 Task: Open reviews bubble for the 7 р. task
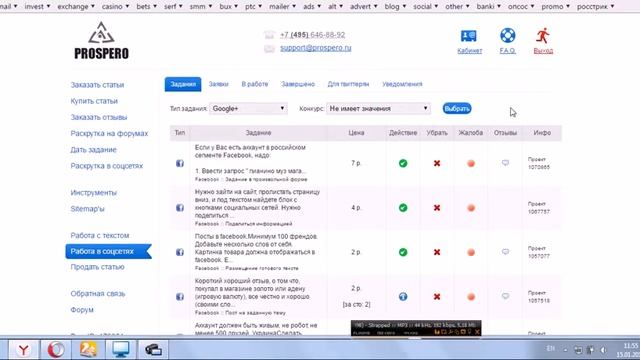coord(505,163)
